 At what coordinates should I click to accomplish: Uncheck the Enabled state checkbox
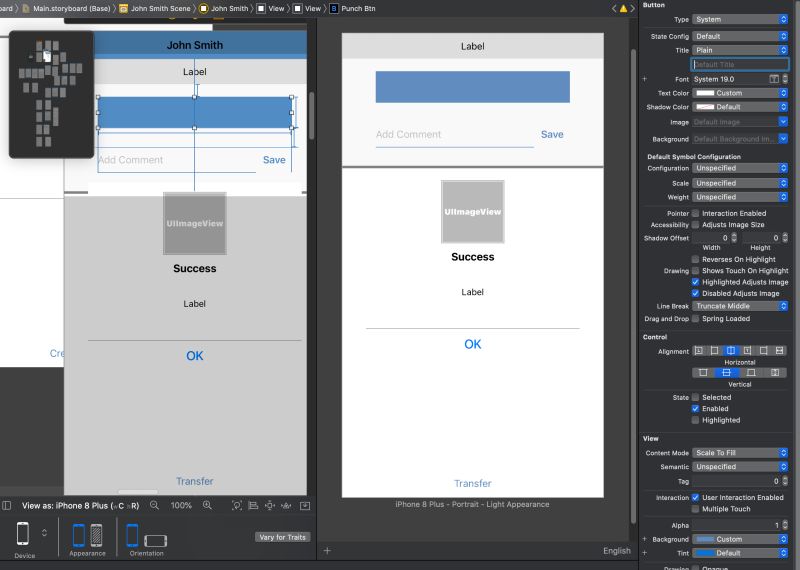click(695, 409)
